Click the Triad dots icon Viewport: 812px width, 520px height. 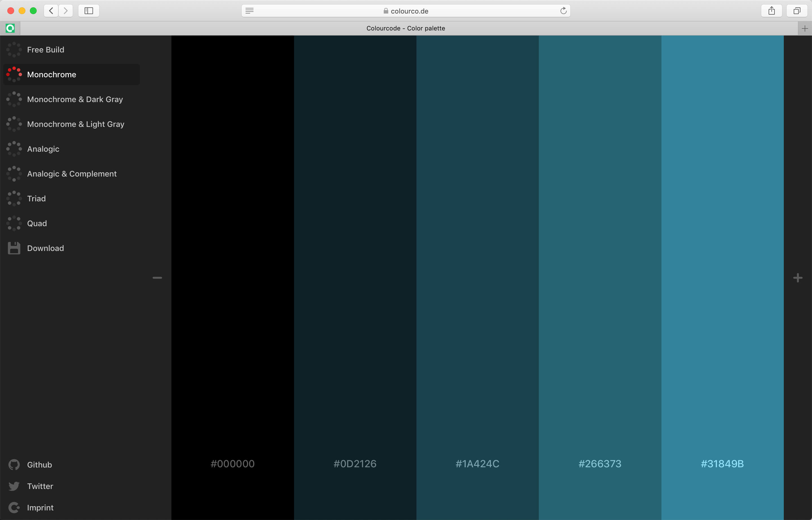coord(14,199)
